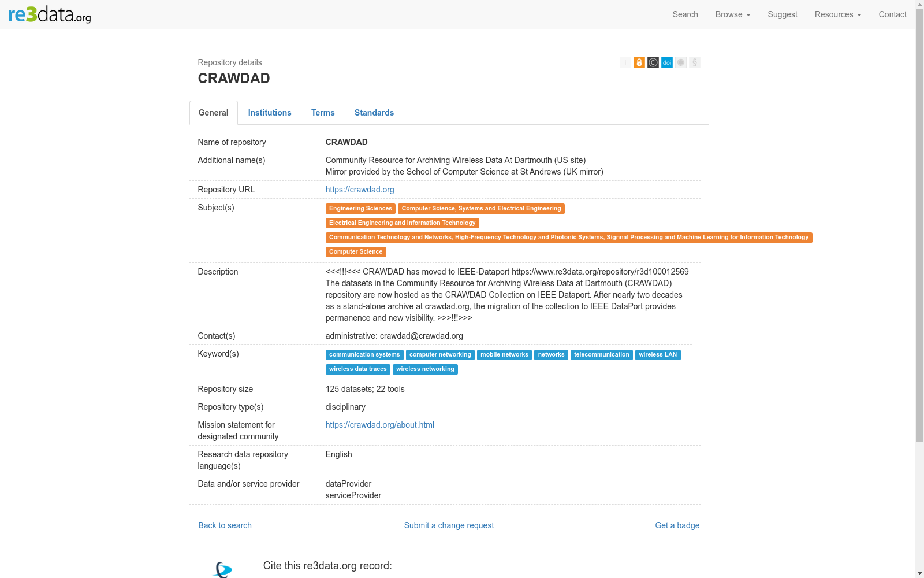This screenshot has width=924, height=578.
Task: Click the wireless data traces keyword tag
Action: point(358,369)
